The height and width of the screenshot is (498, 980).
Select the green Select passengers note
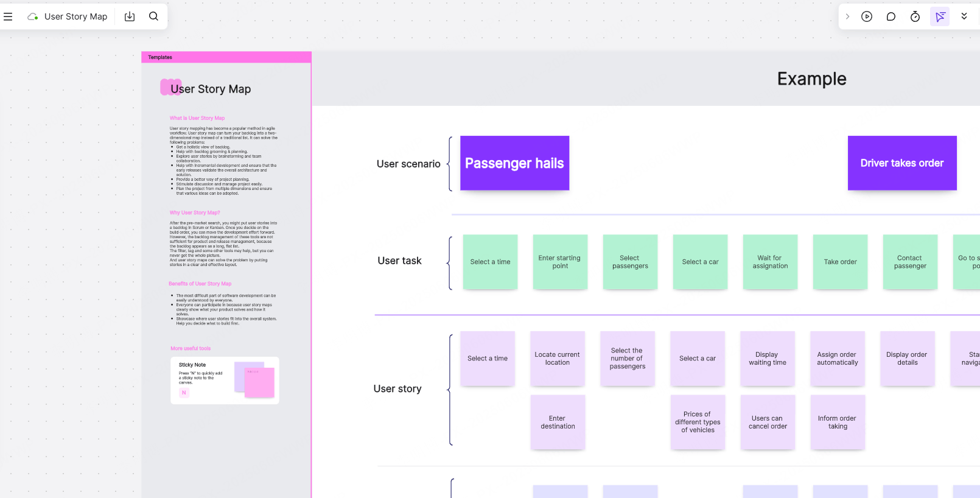pyautogui.click(x=630, y=262)
